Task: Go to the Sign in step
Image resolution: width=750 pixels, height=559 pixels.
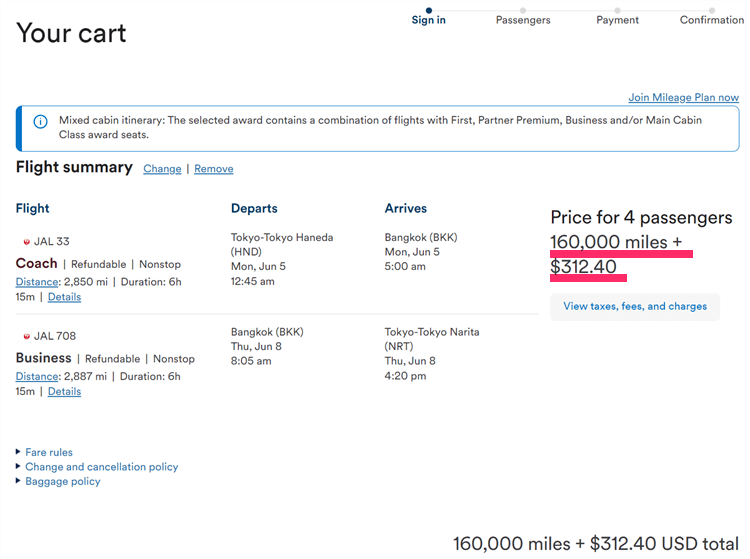Action: (429, 20)
